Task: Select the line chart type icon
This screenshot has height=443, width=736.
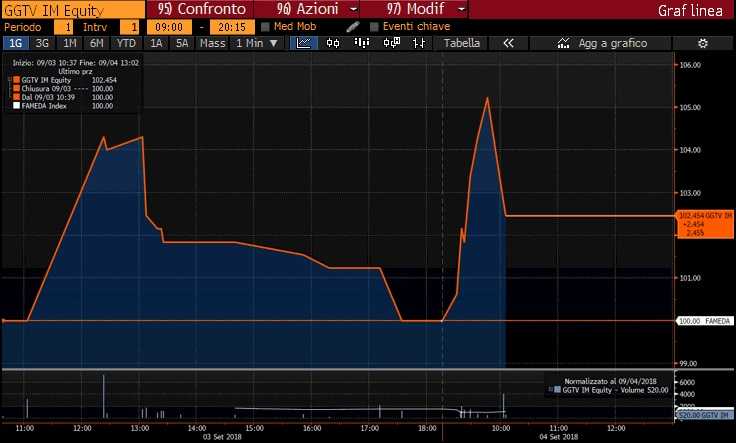Action: tap(304, 43)
